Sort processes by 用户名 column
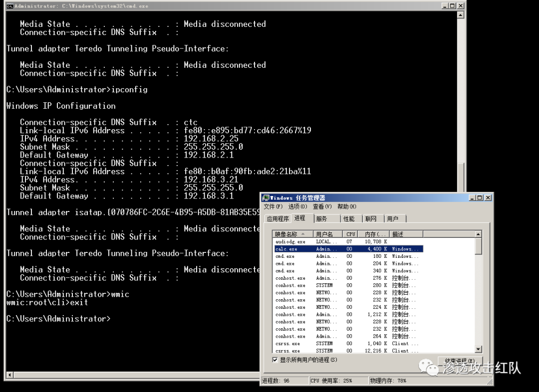 (328, 234)
